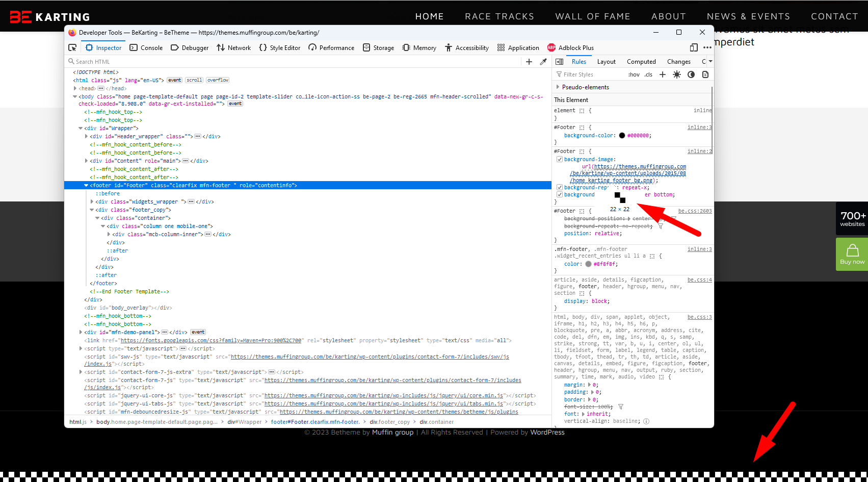Image resolution: width=868 pixels, height=482 pixels.
Task: Open the Inspector panel tab
Action: point(104,47)
